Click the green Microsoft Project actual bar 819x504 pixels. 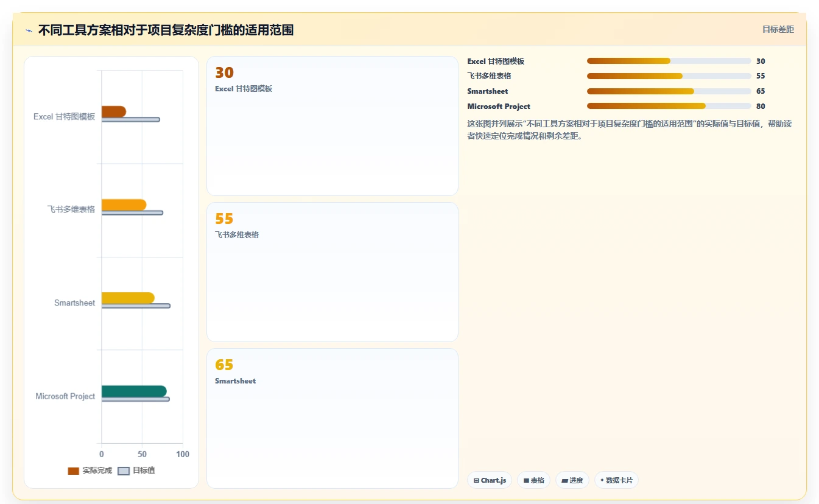tap(134, 391)
